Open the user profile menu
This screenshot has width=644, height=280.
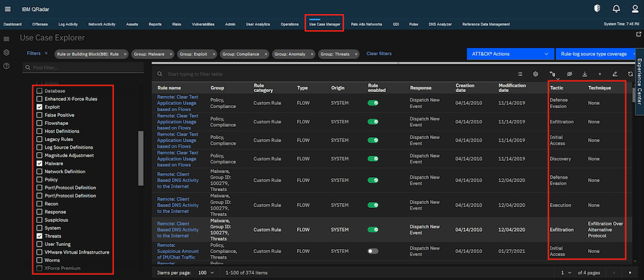coord(635,8)
